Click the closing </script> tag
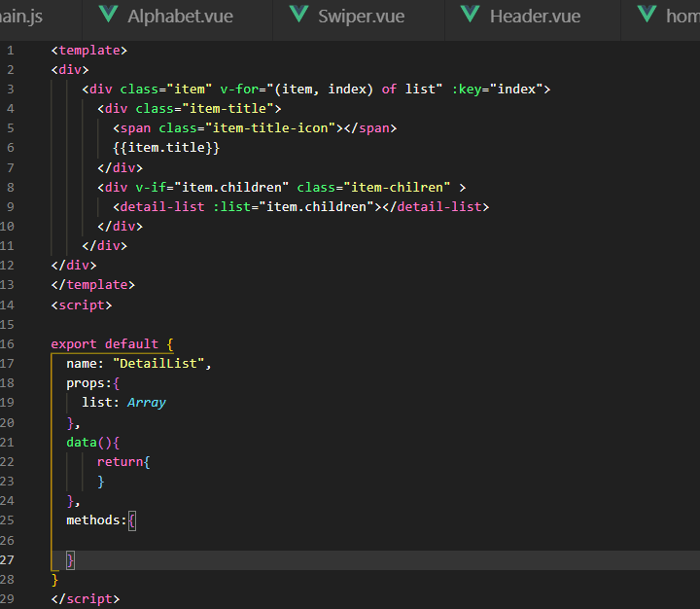Screen dimensions: 700x609 coord(86,598)
